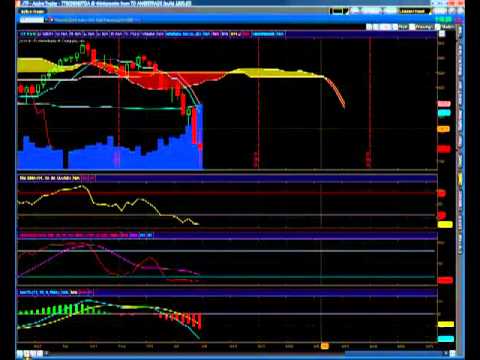Click the pencil icon beside the black toolbar box
The width and height of the screenshot is (480, 360).
tap(346, 11)
